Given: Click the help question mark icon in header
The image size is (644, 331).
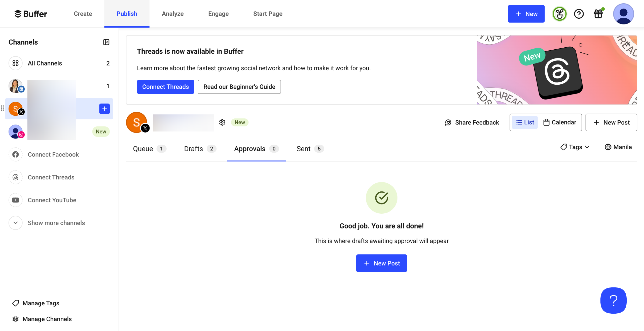Looking at the screenshot, I should [x=579, y=14].
